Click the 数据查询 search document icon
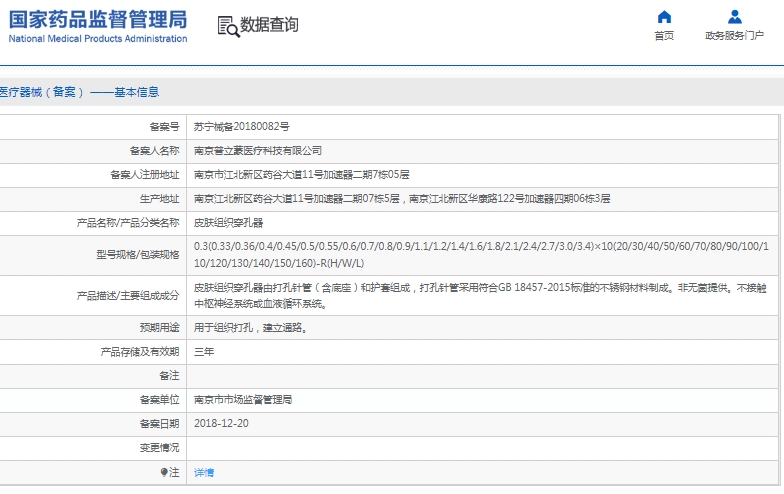Screen dimensions: 784x494 click(x=228, y=26)
